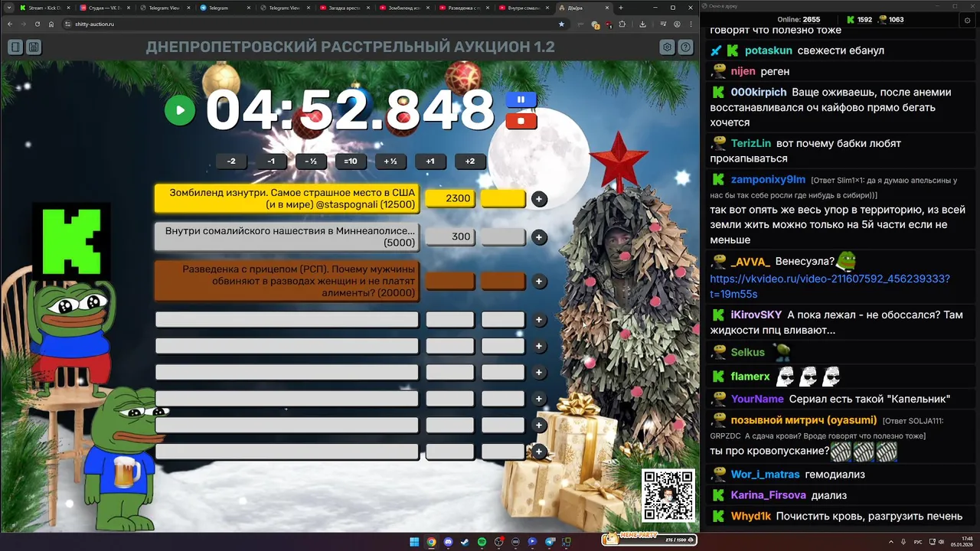The height and width of the screenshot is (551, 980).
Task: Switch to the Разведенка YouTube tab
Action: pos(465,8)
